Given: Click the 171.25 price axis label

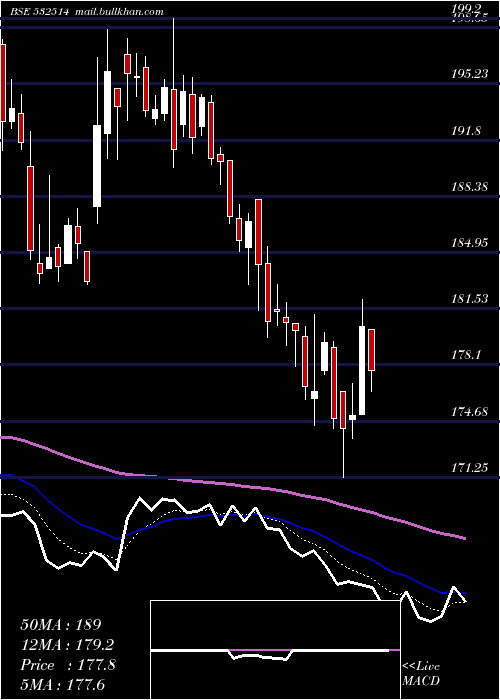Looking at the screenshot, I should 470,468.
